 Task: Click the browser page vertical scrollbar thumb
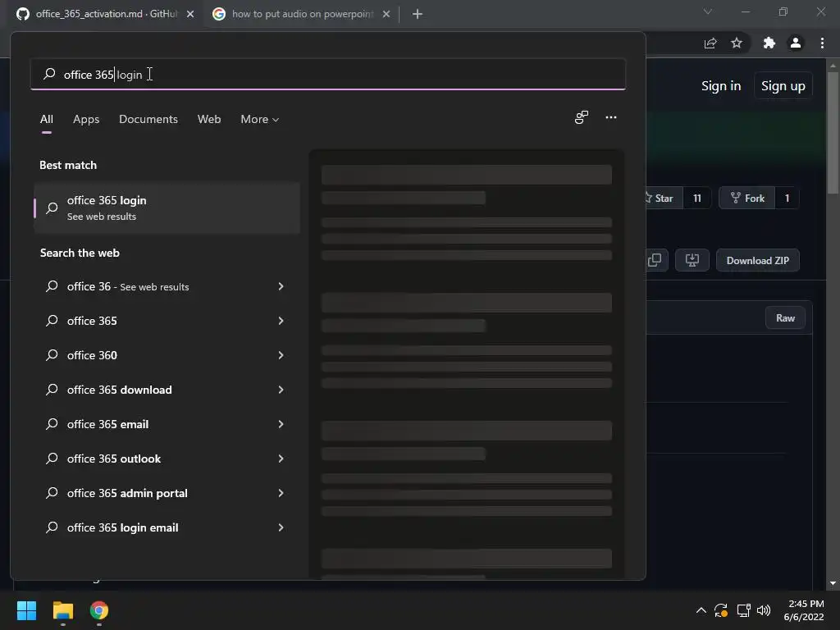[x=833, y=133]
